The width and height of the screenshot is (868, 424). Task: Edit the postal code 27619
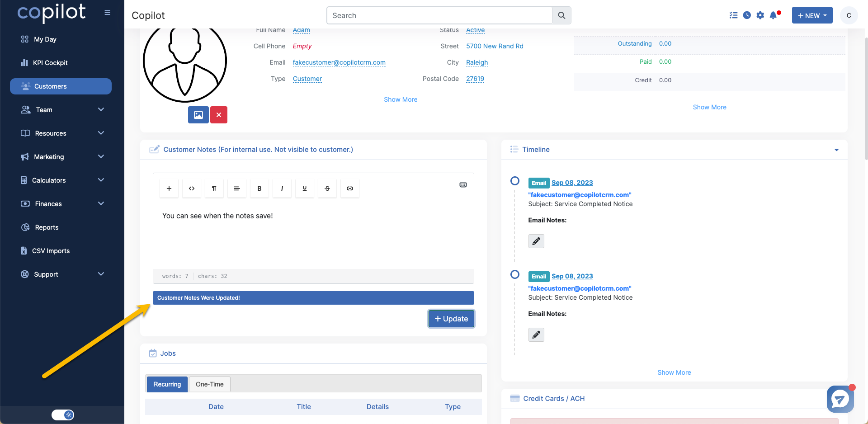[x=475, y=79]
